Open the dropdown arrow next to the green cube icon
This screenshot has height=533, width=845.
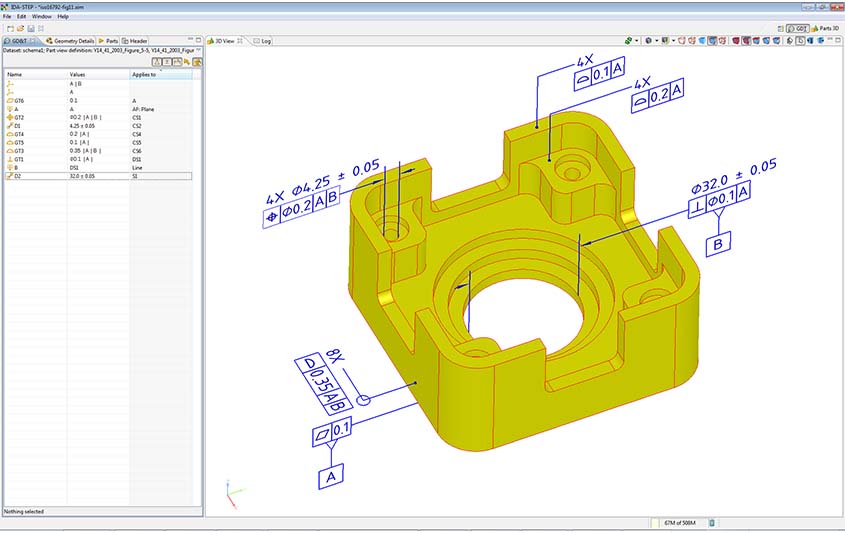point(637,41)
